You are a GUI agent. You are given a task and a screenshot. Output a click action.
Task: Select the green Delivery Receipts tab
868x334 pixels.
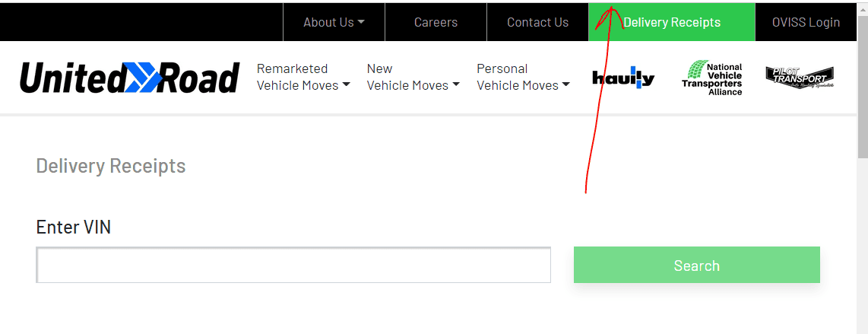click(672, 22)
